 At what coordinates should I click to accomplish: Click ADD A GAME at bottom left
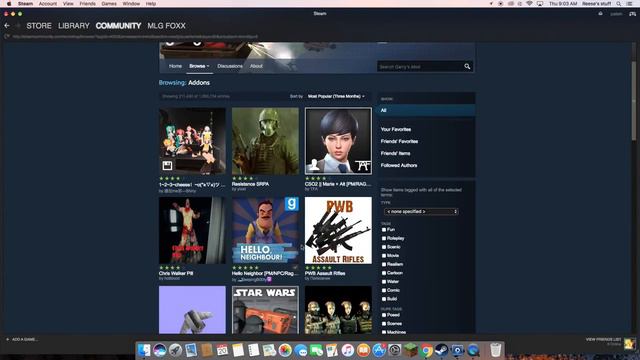tap(22, 339)
